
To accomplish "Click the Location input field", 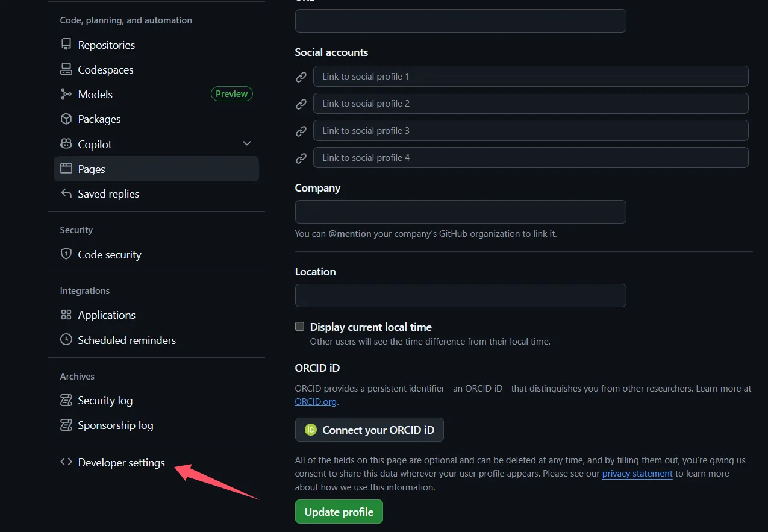I will (x=461, y=296).
